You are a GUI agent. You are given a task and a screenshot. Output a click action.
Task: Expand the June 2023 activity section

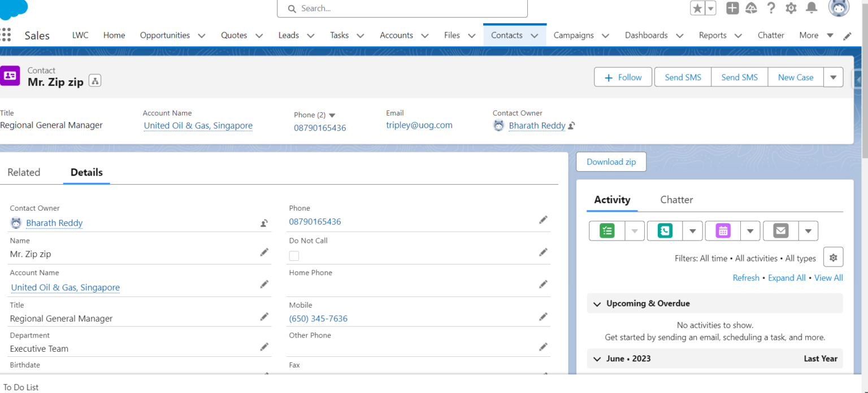click(597, 358)
